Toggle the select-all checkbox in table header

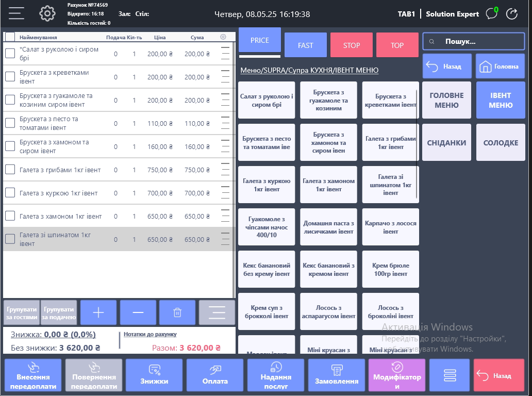(10, 37)
